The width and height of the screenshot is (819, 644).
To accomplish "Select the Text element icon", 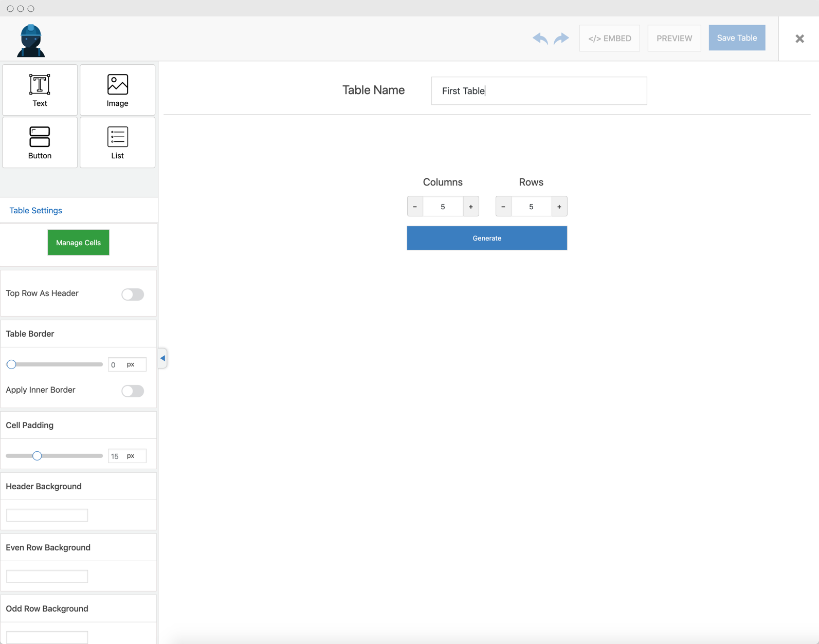I will [x=40, y=90].
